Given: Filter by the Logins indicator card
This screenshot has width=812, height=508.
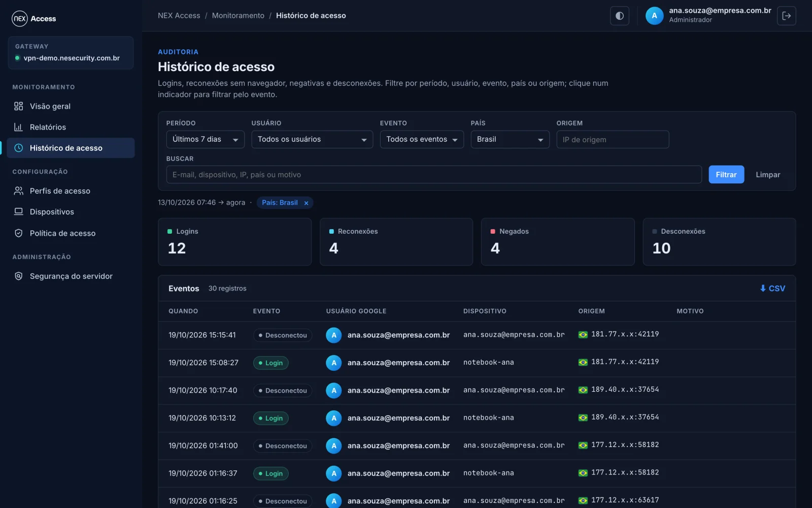Looking at the screenshot, I should pyautogui.click(x=234, y=242).
